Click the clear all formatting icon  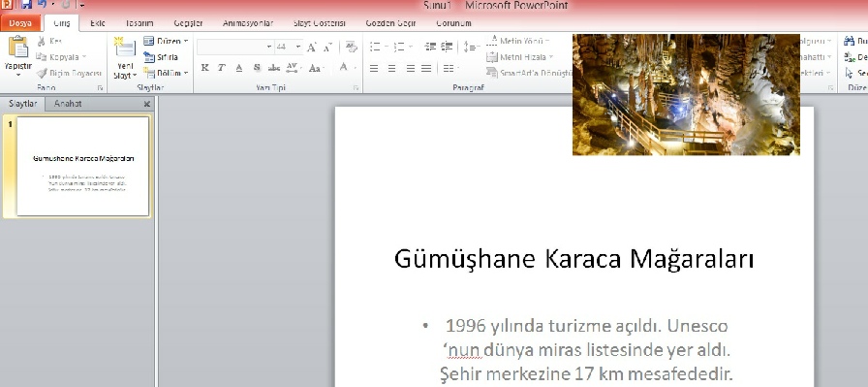point(351,47)
